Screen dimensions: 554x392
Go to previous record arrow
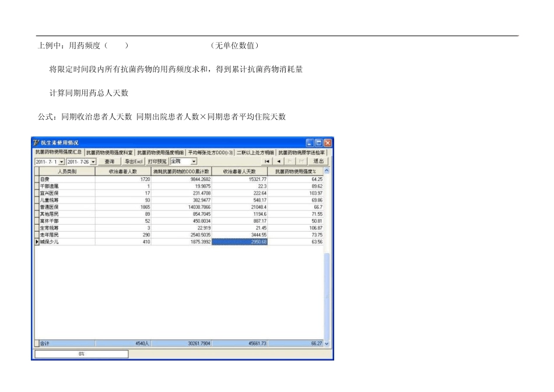[278, 162]
